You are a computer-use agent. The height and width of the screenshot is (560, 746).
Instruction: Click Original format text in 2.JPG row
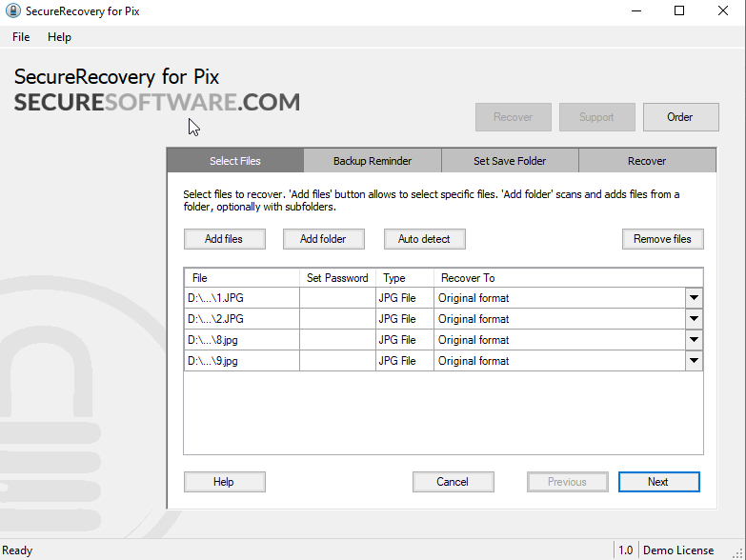[474, 319]
